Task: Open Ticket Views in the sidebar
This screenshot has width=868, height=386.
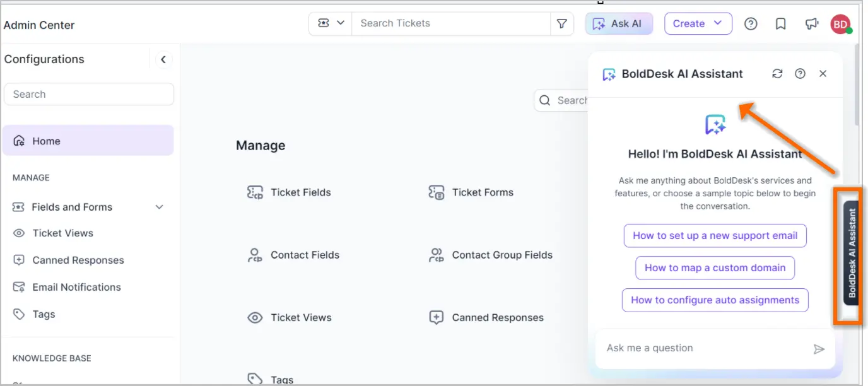Action: [63, 233]
